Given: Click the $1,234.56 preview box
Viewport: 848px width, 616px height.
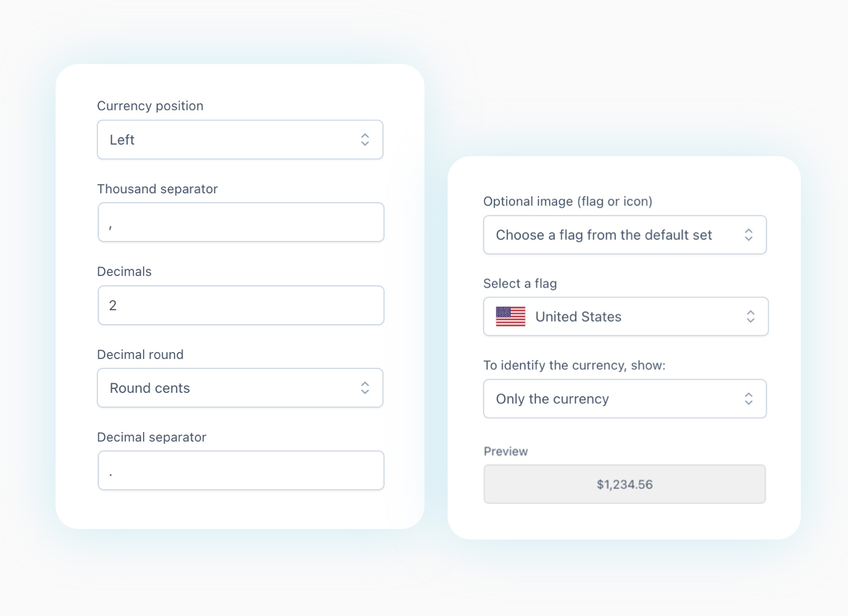Looking at the screenshot, I should click(624, 484).
